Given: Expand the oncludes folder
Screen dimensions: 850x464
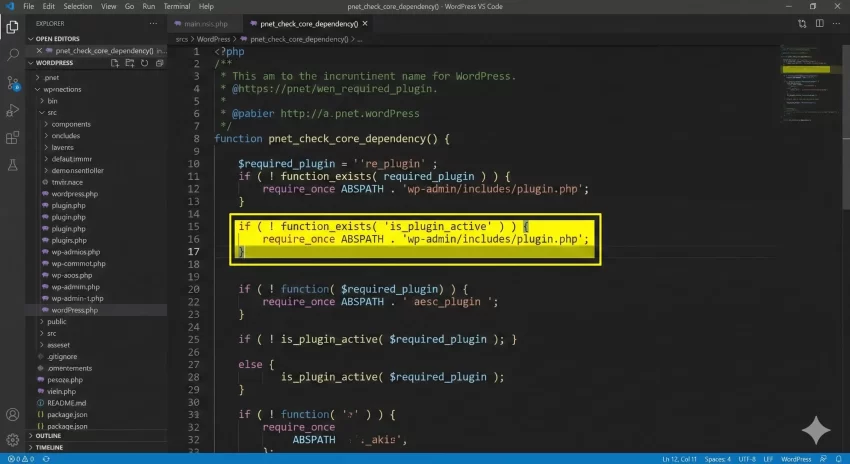Looking at the screenshot, I should [x=66, y=136].
